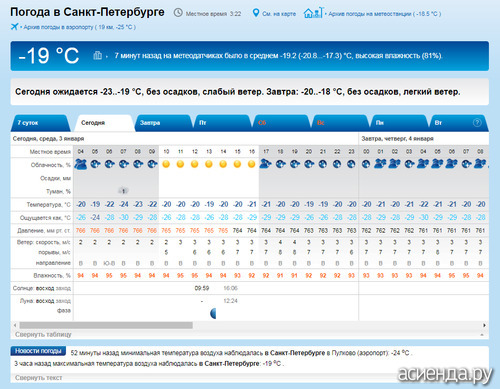Click the airplane airport archive icon
This screenshot has height=389, width=500.
pyautogui.click(x=14, y=27)
